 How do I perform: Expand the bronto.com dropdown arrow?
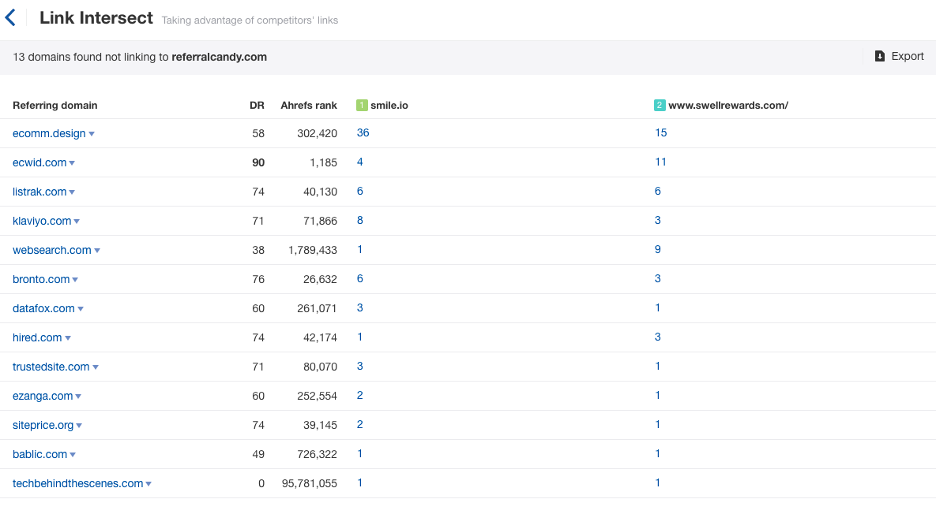coord(75,280)
